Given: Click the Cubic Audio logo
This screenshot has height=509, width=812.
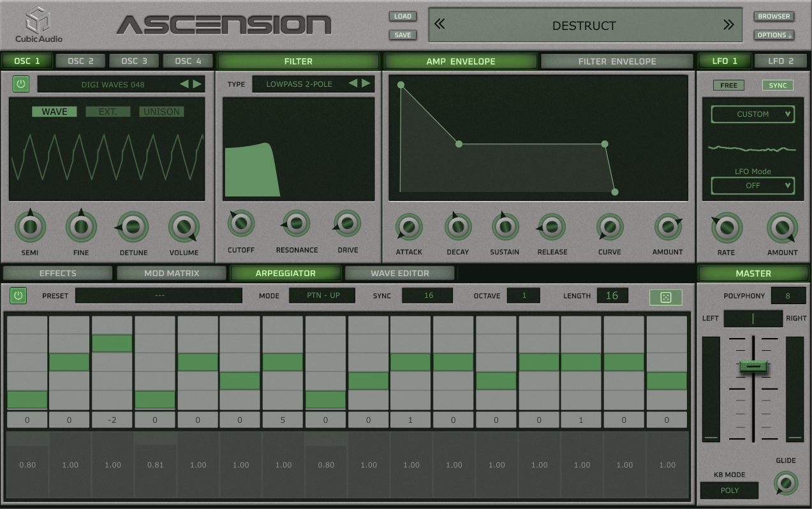Looking at the screenshot, I should (x=38, y=25).
